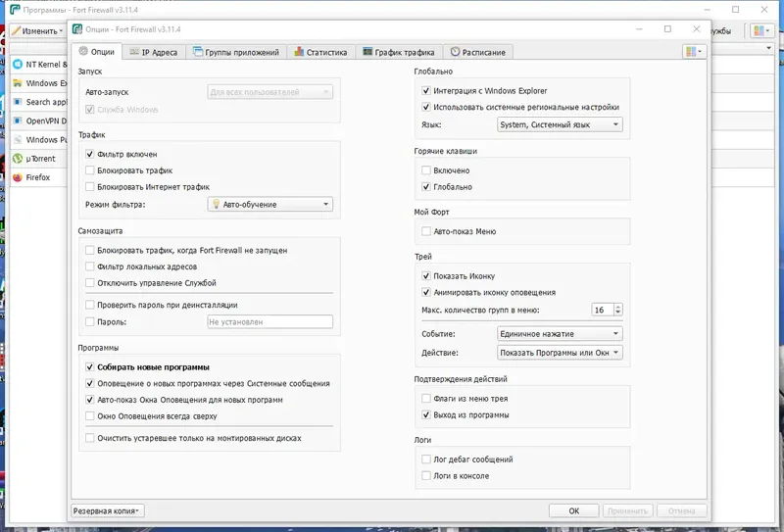Click the clock icon on Расписание tab
Image resolution: width=784 pixels, height=532 pixels.
[x=455, y=52]
